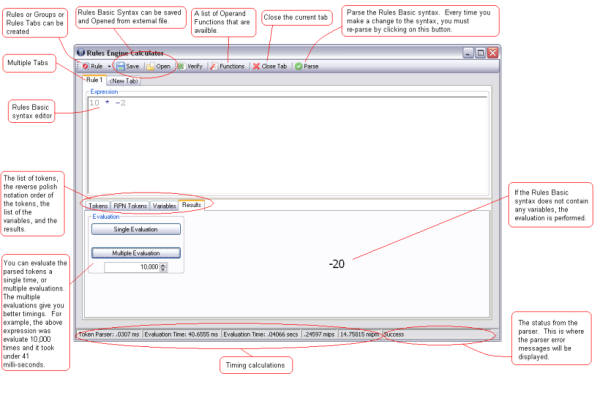
Task: Click the Rule toolbar icon
Action: point(86,66)
